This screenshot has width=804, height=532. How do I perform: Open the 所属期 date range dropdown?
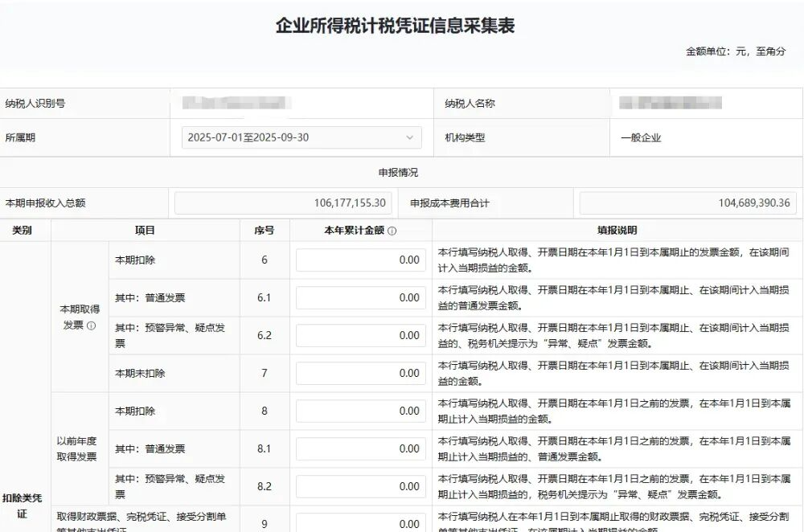pos(301,137)
